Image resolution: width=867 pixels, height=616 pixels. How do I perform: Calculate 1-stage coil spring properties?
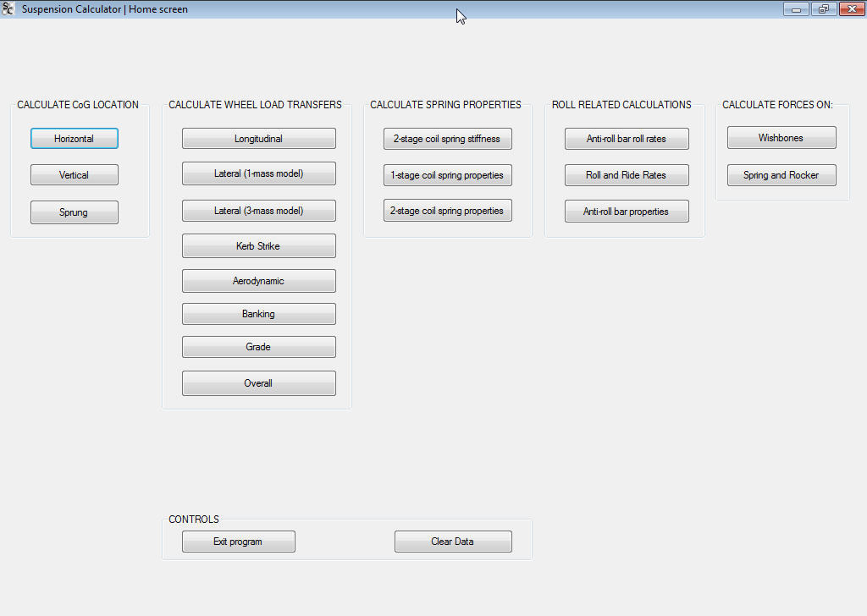447,175
